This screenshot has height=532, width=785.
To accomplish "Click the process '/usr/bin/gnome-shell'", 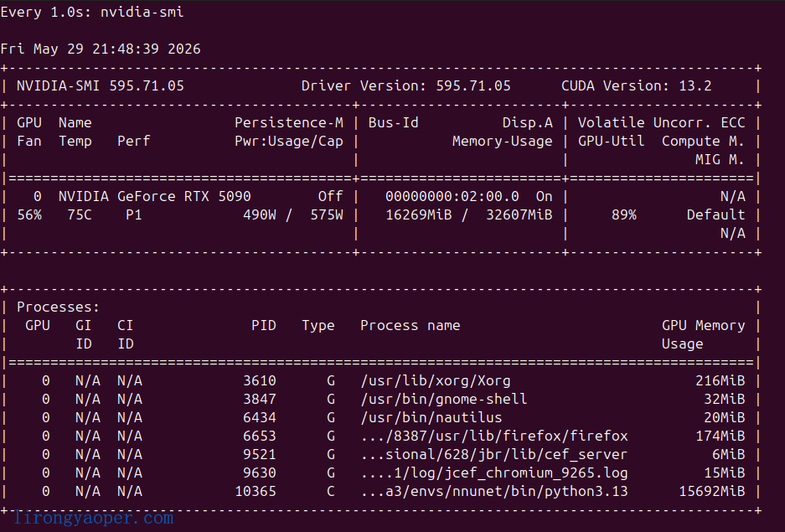I will point(443,399).
